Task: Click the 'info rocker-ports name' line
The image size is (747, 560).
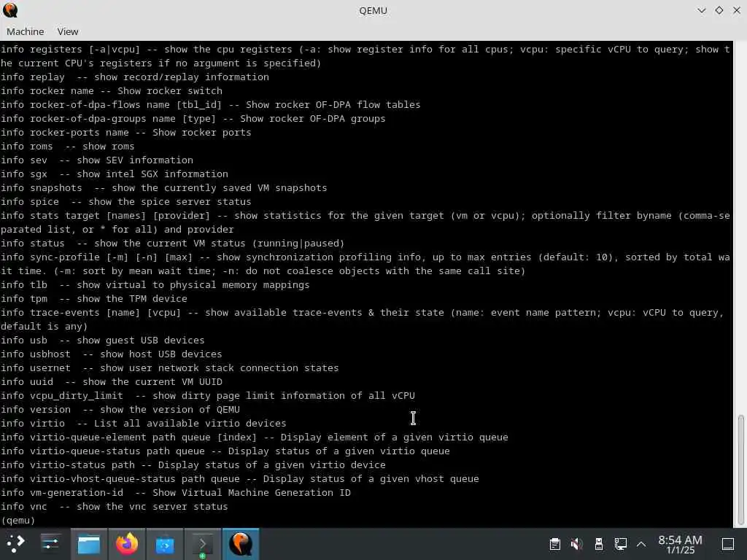Action: 125,133
